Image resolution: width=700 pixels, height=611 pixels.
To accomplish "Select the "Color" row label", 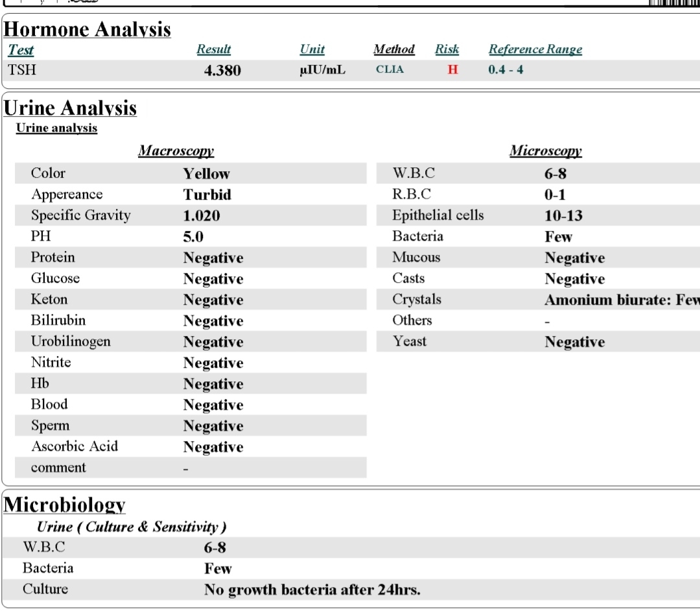I will click(x=48, y=173).
